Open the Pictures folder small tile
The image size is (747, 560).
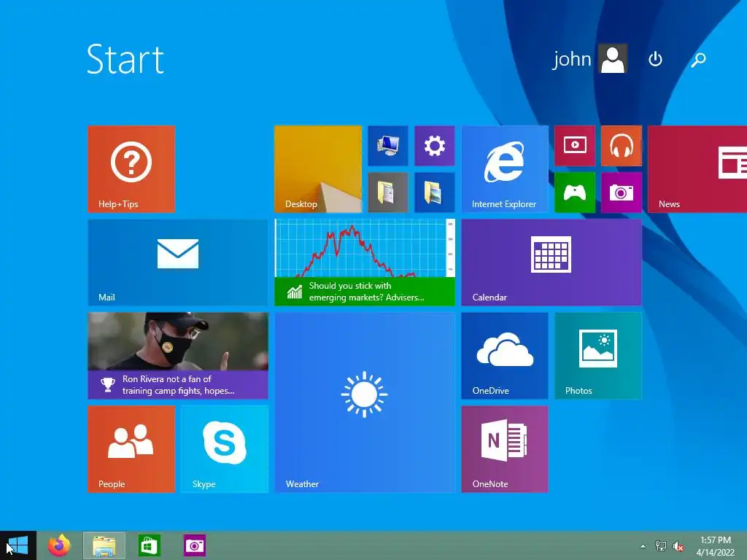(435, 192)
